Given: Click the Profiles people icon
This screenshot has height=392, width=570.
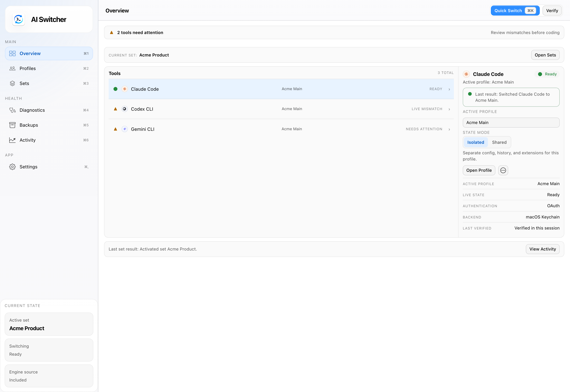Looking at the screenshot, I should [12, 69].
